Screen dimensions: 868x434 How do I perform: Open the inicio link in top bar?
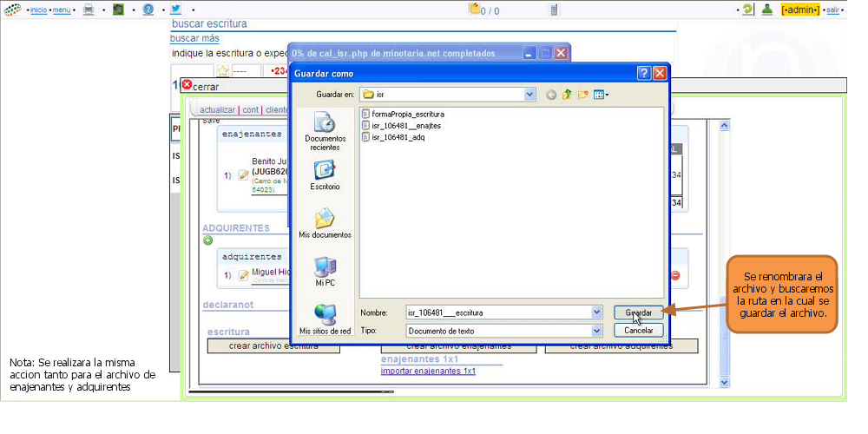[38, 10]
